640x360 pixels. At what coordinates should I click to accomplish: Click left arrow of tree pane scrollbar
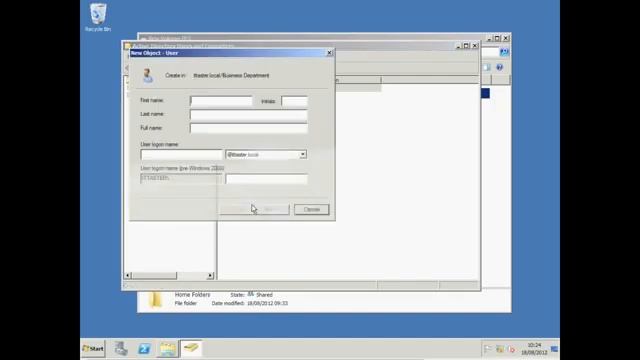[127, 276]
